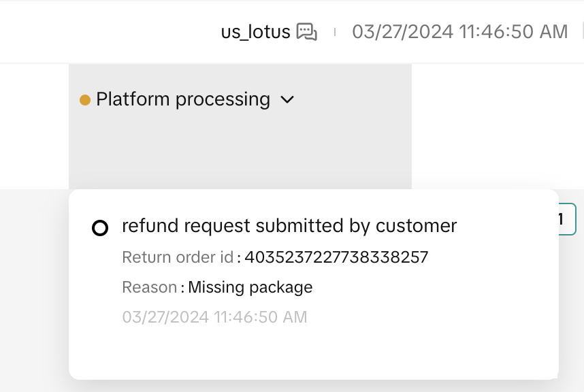Click the divider bar after the header timestamp
Viewport: 584px width, 392px height.
(x=582, y=31)
